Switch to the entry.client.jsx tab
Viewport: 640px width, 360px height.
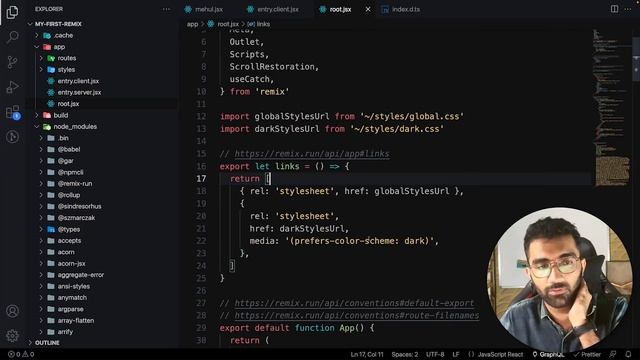(x=273, y=9)
